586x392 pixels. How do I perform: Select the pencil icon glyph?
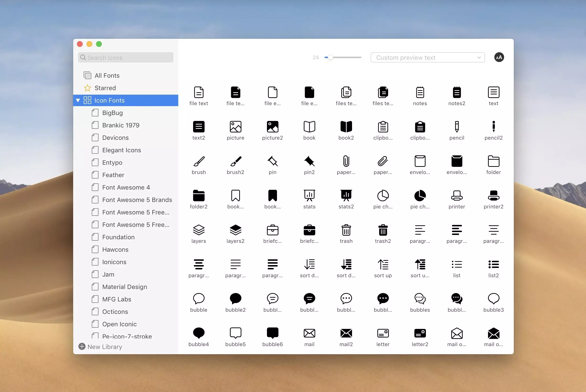point(456,126)
